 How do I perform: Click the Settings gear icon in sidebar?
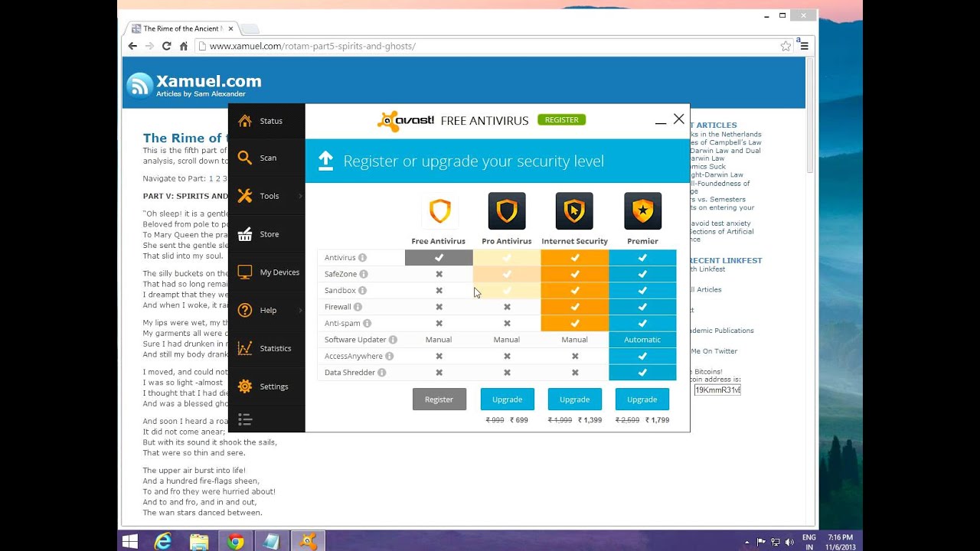click(x=245, y=386)
